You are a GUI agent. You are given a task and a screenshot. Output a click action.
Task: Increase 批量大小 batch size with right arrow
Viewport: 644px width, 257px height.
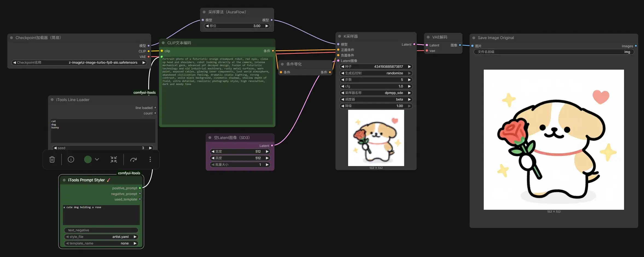point(267,165)
